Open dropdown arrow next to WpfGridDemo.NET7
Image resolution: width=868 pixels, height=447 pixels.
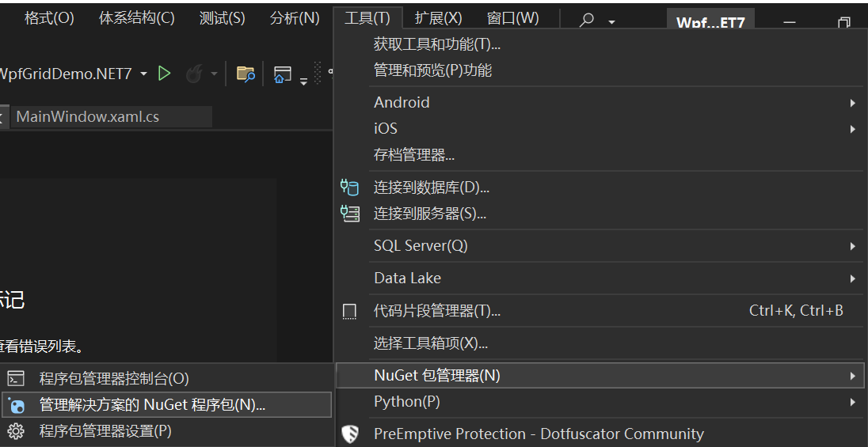point(143,74)
